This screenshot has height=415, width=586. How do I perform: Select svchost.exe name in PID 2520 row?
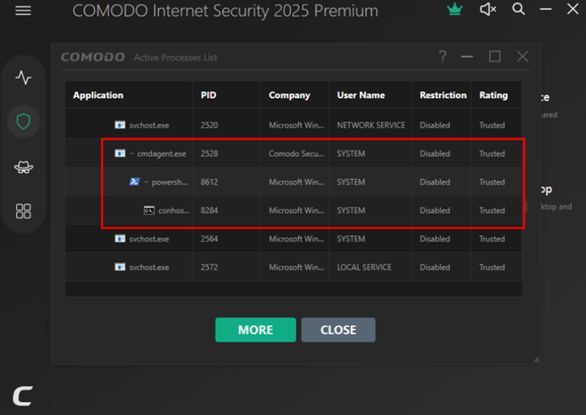coord(149,125)
